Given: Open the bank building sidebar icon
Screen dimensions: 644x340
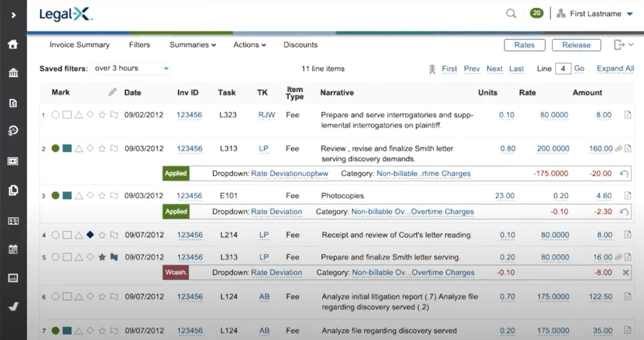Looking at the screenshot, I should click(x=13, y=73).
